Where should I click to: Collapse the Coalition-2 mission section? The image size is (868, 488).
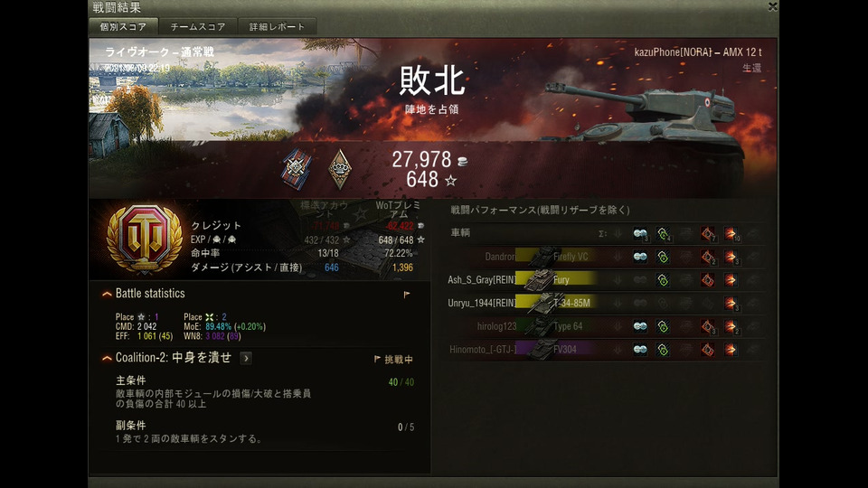[x=107, y=359]
